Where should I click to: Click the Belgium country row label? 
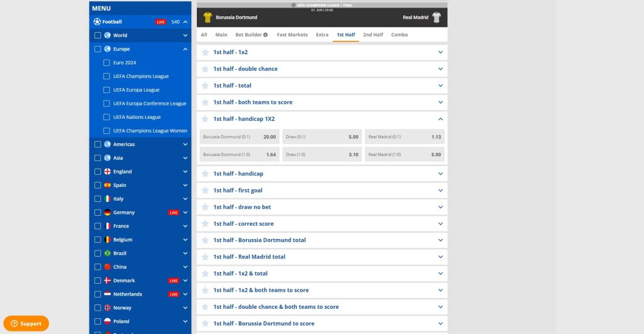(x=123, y=240)
